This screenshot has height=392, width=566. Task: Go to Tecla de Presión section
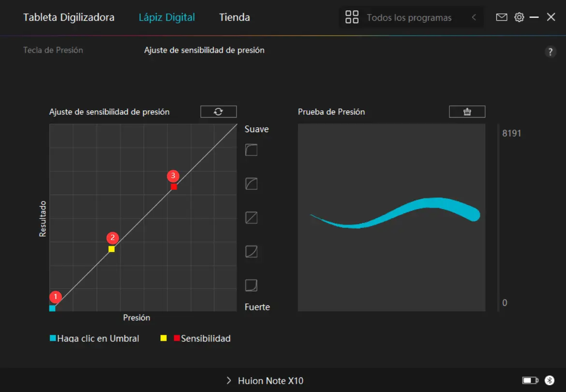point(53,50)
